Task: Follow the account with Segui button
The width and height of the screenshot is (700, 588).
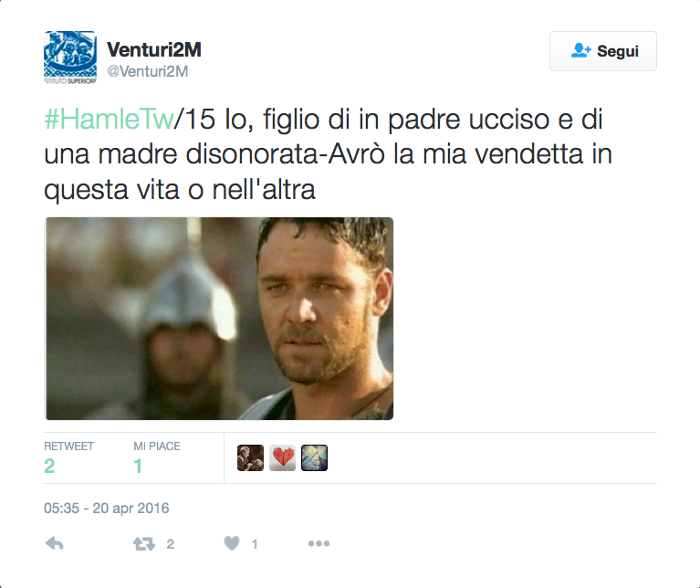Action: click(x=602, y=51)
